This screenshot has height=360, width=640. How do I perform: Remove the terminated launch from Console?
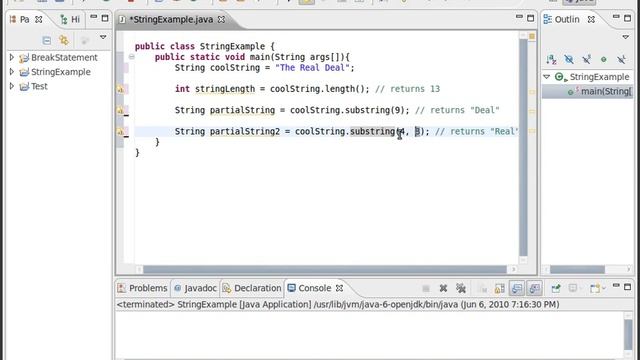(443, 289)
